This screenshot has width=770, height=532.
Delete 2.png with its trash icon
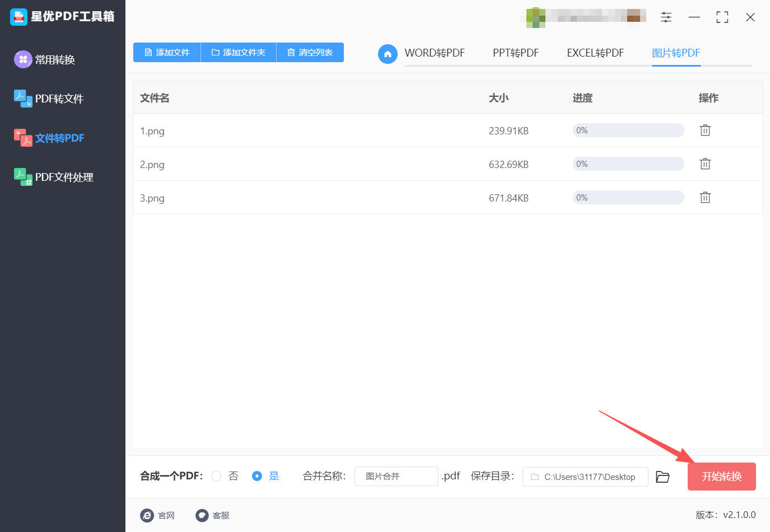pos(705,164)
